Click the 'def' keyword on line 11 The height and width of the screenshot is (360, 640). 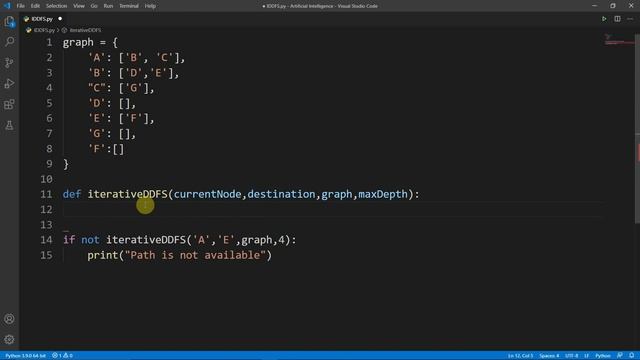click(72, 194)
